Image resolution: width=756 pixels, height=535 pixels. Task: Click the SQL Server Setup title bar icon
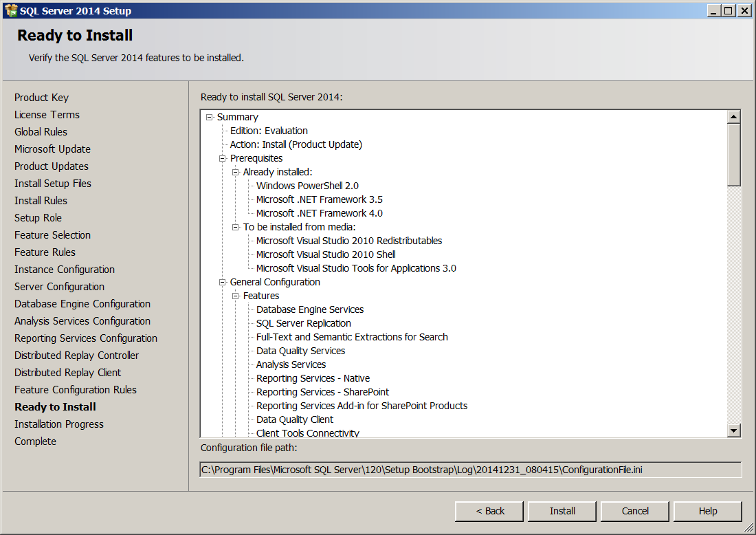10,10
